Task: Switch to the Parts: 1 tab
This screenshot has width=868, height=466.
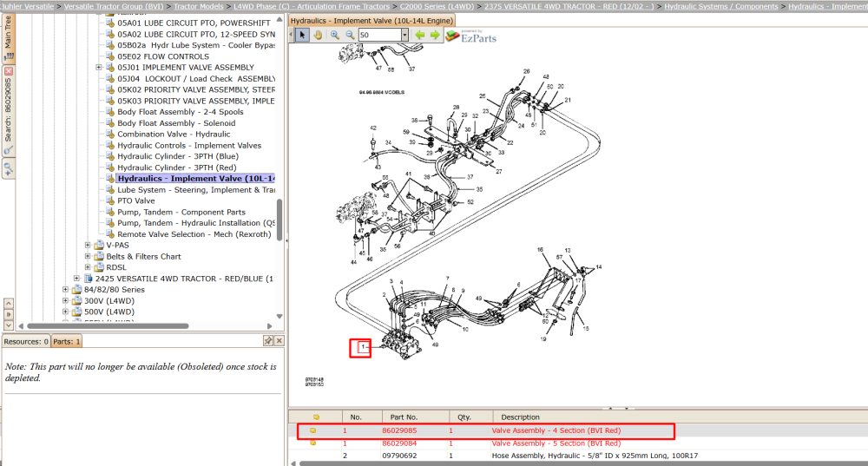Action: coord(67,342)
